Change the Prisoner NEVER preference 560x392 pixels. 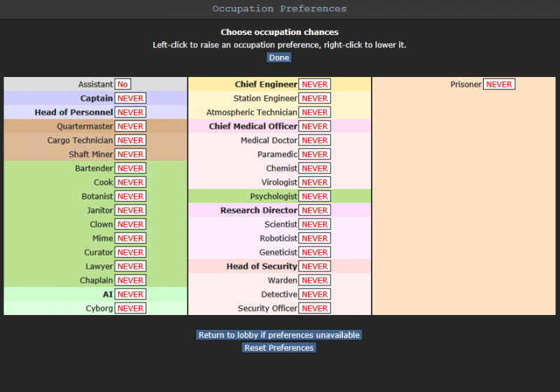499,84
